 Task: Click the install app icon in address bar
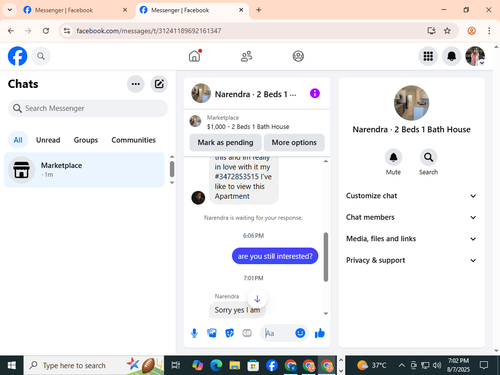pos(431,31)
